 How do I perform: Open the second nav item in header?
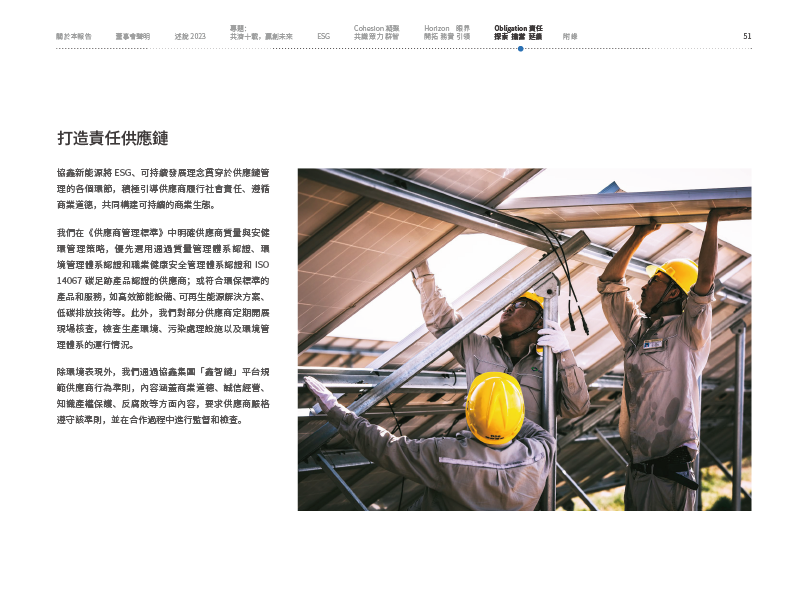point(132,36)
